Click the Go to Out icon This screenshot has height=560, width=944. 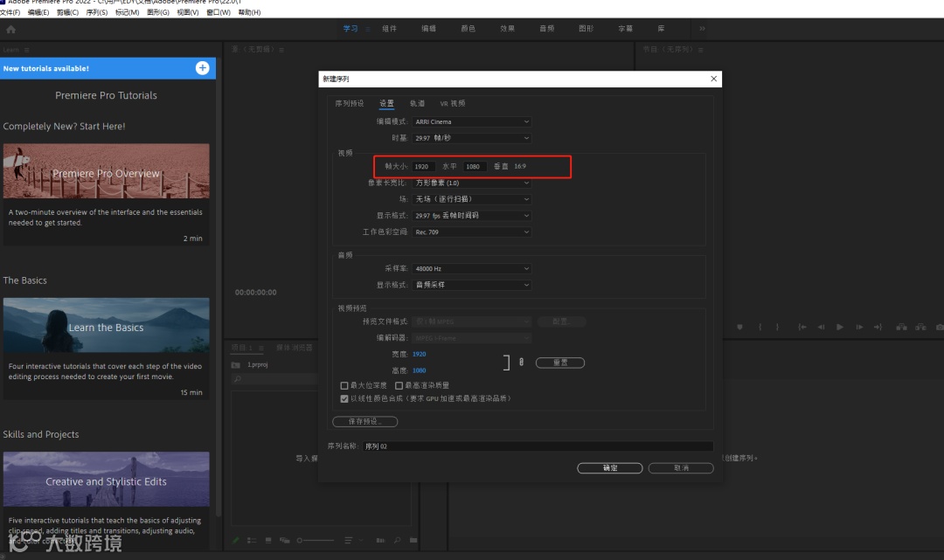point(878,328)
